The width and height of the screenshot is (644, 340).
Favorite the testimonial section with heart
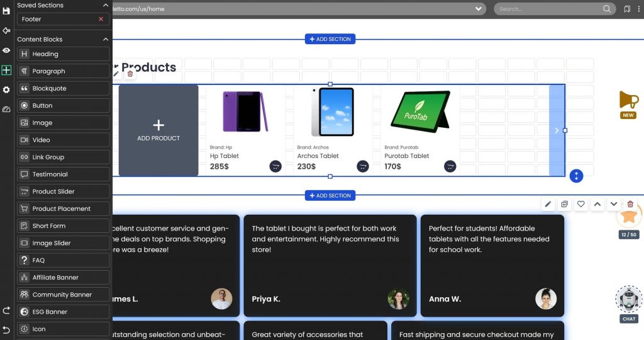[580, 205]
